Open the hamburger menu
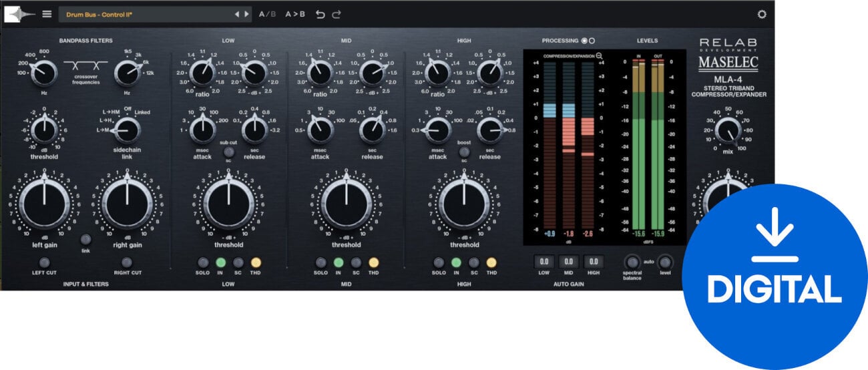This screenshot has width=868, height=370. tap(47, 14)
